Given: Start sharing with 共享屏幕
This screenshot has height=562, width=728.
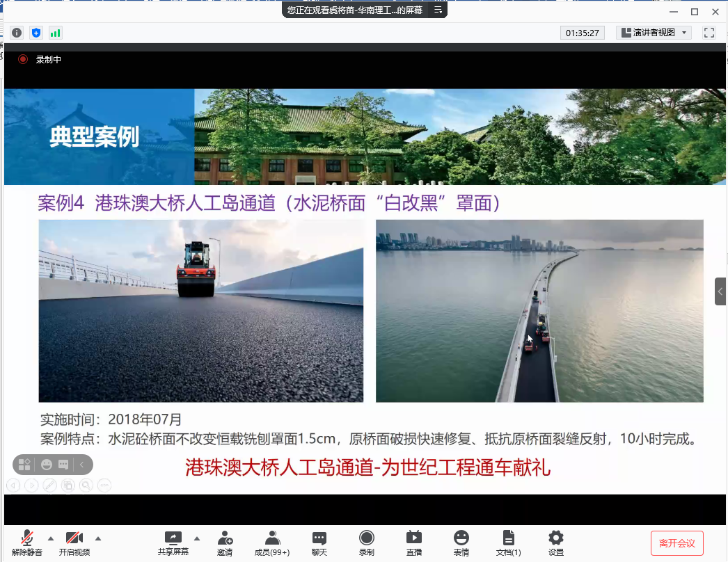Looking at the screenshot, I should 173,543.
